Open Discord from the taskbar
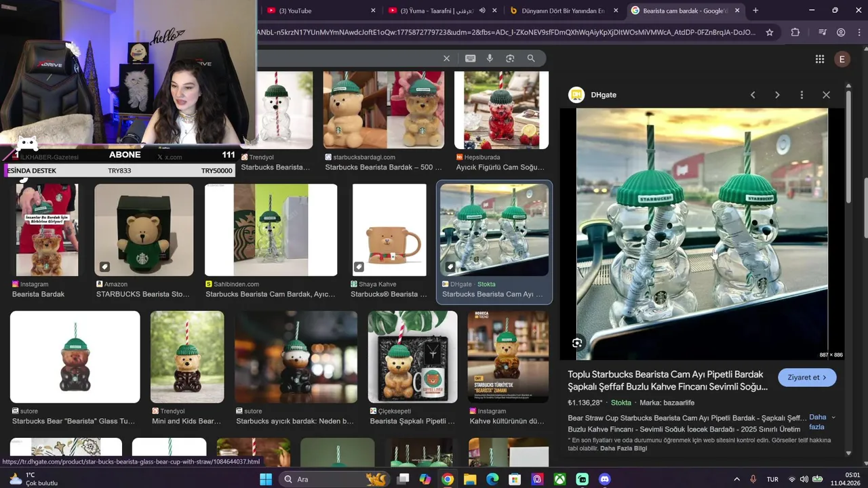 point(605,479)
